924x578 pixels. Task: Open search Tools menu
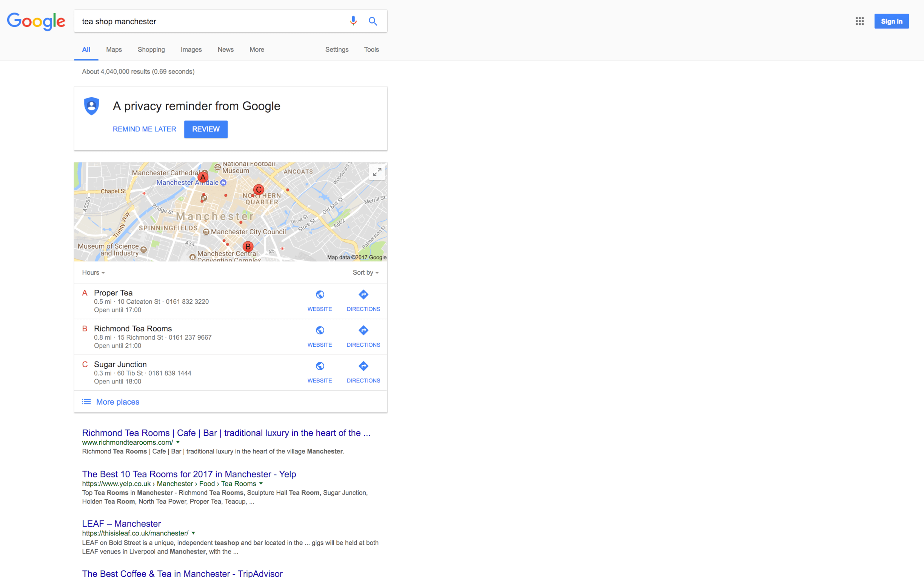pos(371,50)
